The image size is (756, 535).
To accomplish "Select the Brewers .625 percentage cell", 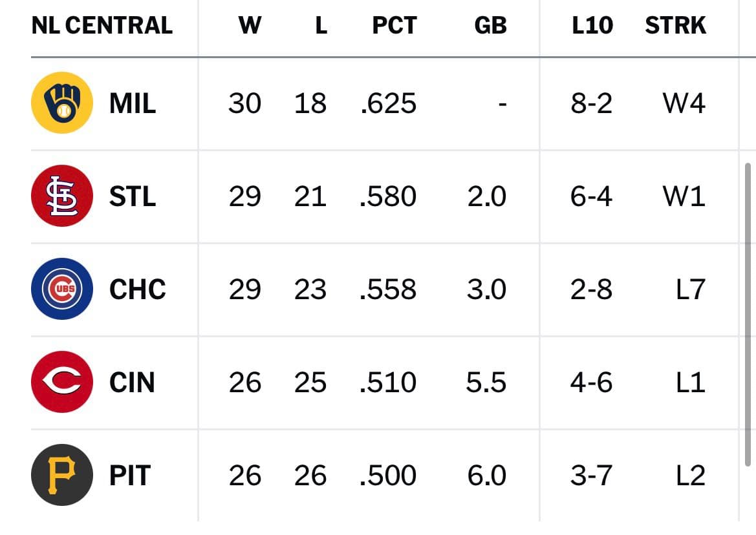I will pyautogui.click(x=388, y=103).
